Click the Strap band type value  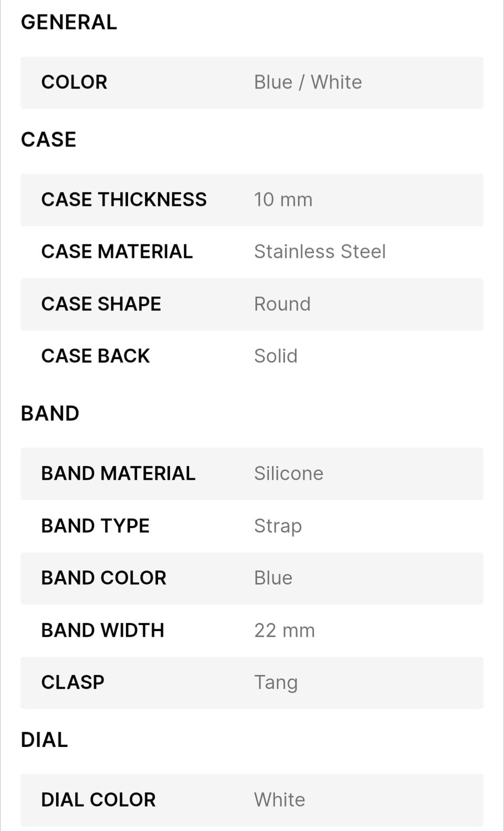click(278, 525)
